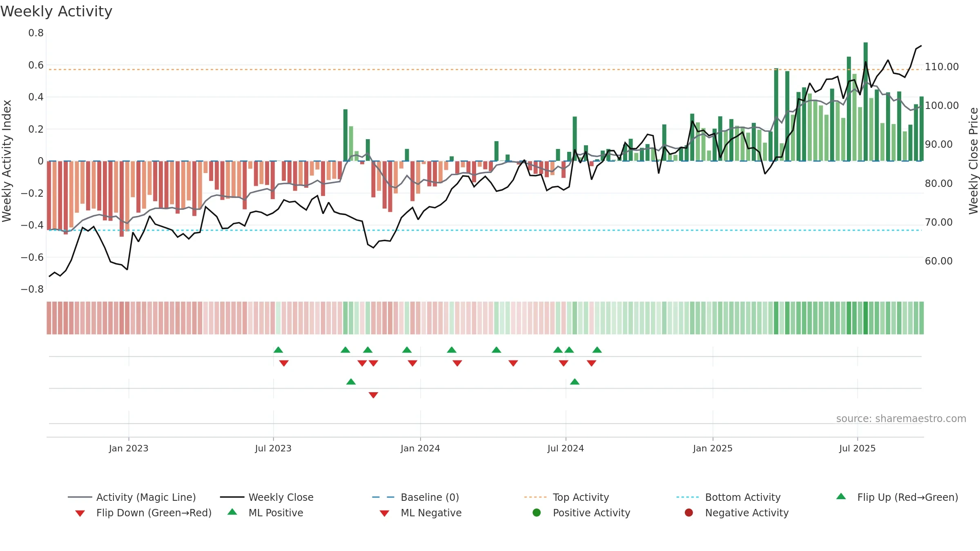Image resolution: width=980 pixels, height=551 pixels.
Task: Toggle the Flip Up (Red→Green) legend entry
Action: 897,497
